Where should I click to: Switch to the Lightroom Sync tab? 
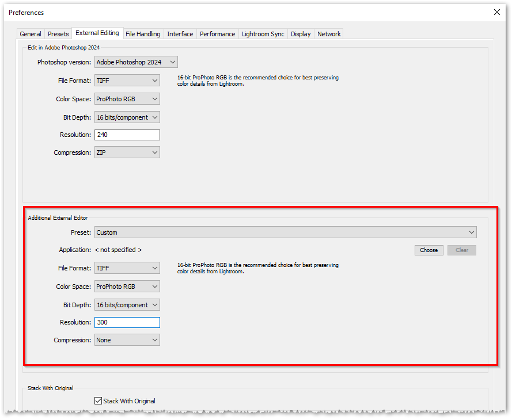[x=263, y=33]
